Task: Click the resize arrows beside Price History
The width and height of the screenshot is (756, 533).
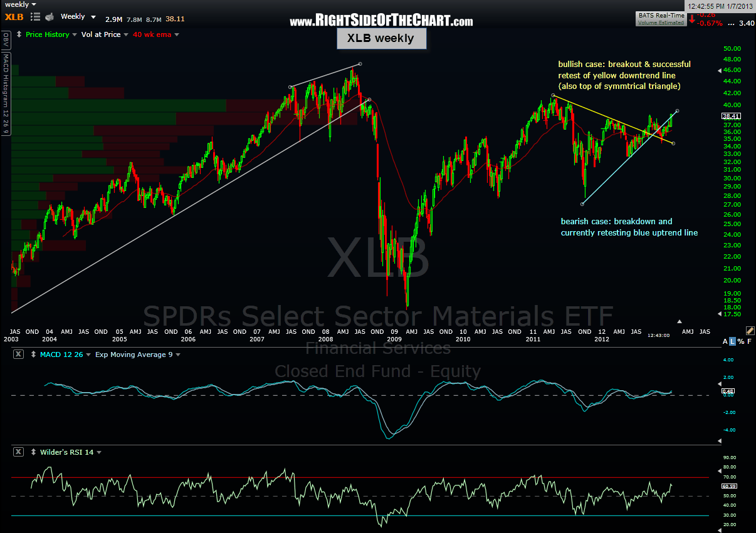Action: point(19,34)
